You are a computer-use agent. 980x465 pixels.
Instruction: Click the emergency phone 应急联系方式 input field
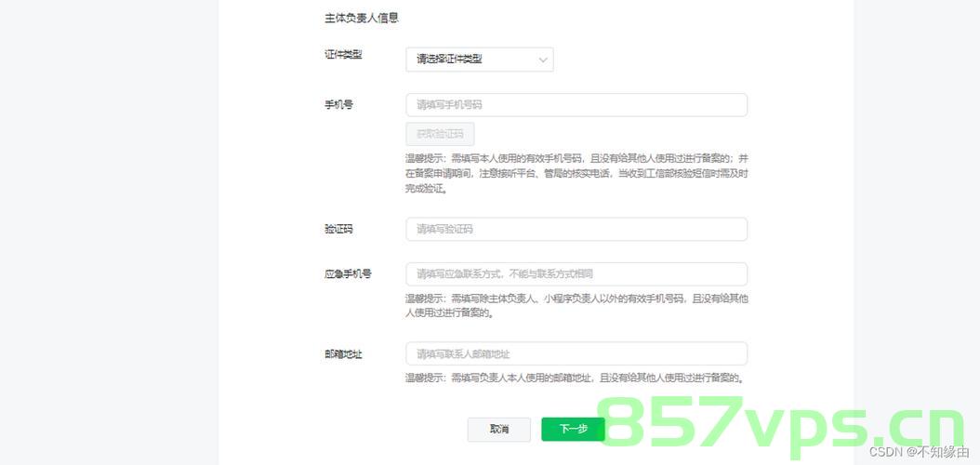coord(576,274)
